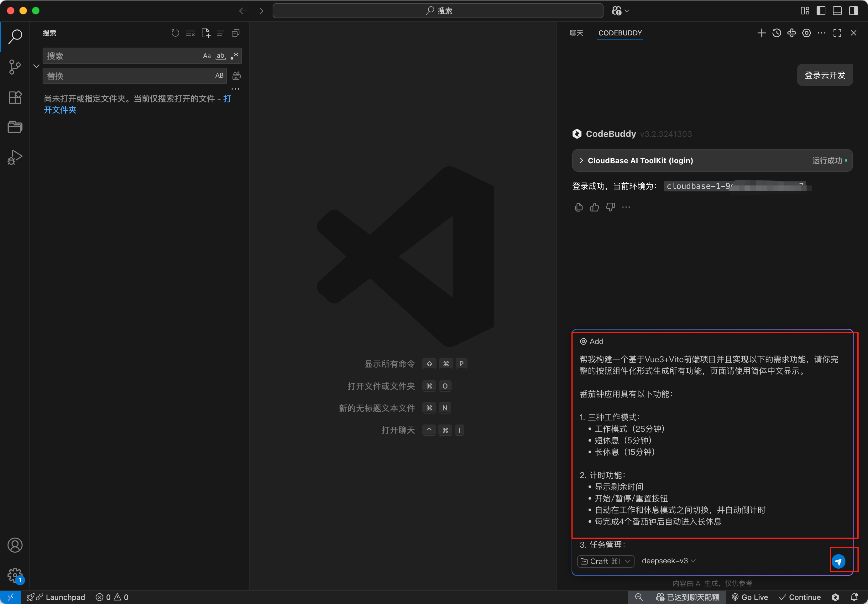Open the CodeBuddy icon left of settings
Image resolution: width=868 pixels, height=604 pixels.
(x=792, y=33)
